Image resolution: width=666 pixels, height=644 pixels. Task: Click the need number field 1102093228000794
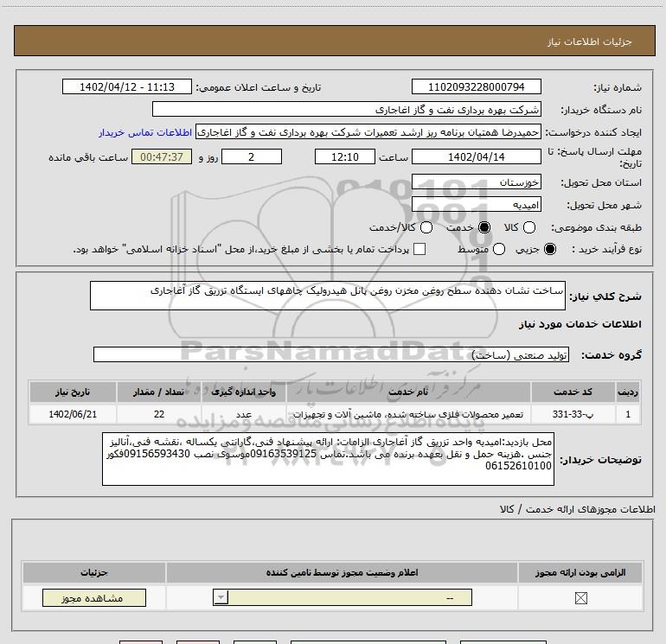476,86
